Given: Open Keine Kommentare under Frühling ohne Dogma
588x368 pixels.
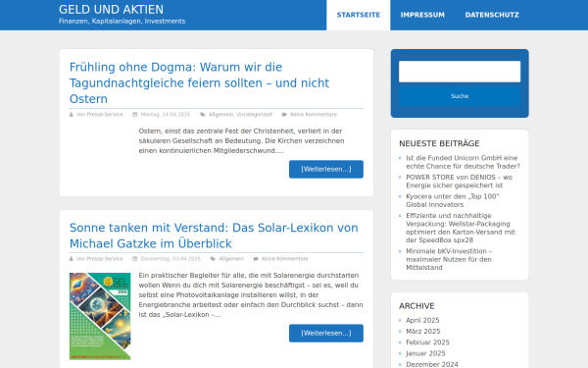Looking at the screenshot, I should click(x=314, y=115).
